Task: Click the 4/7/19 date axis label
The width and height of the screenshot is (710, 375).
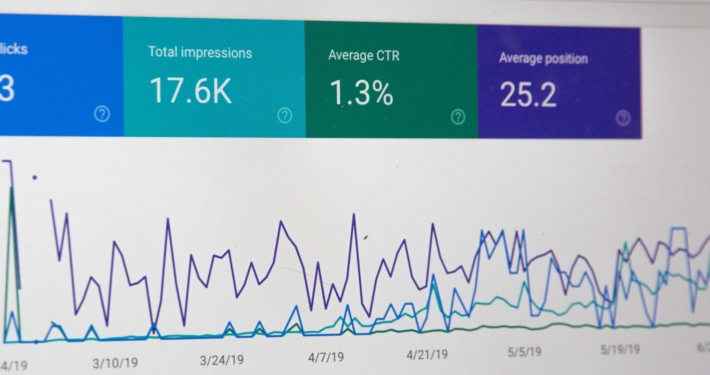Action: point(326,357)
